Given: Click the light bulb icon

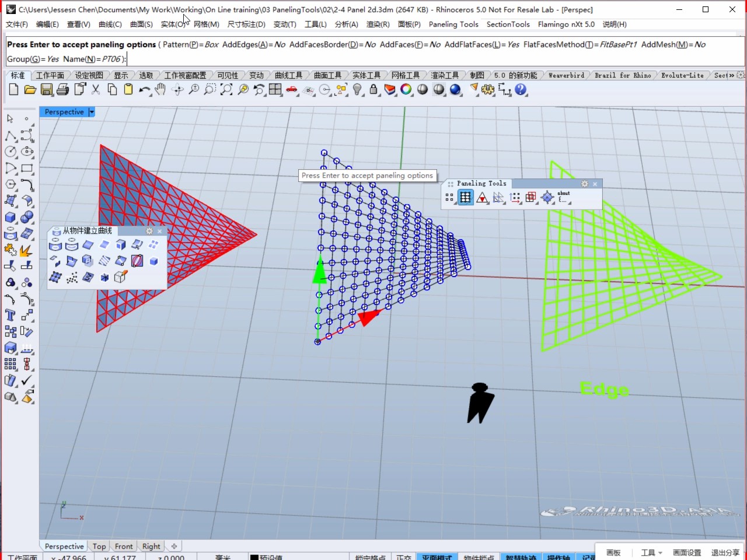Looking at the screenshot, I should point(358,89).
